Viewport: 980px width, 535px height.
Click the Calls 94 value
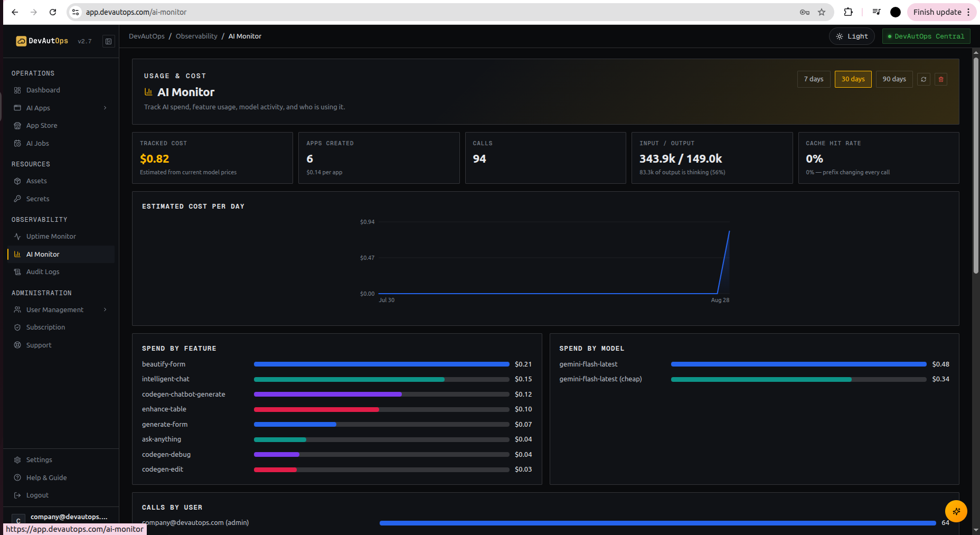479,159
